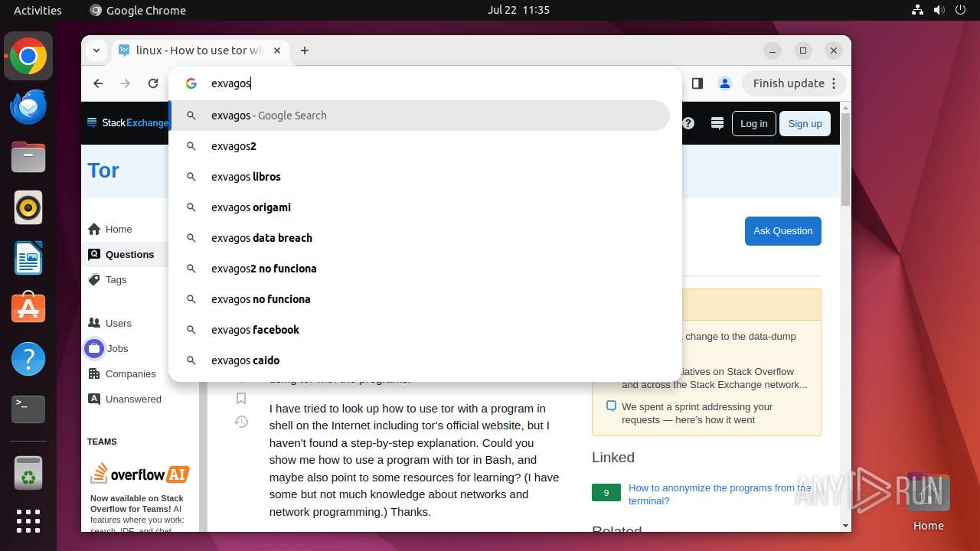Open clock calendar Jul 22 11:35

pos(518,10)
